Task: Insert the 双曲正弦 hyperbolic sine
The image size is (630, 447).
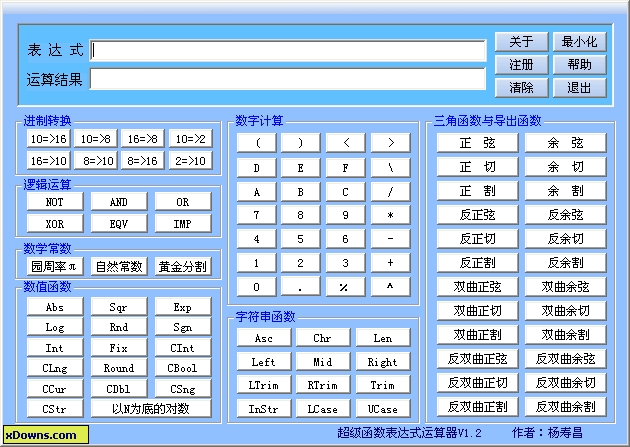Action: [x=477, y=287]
